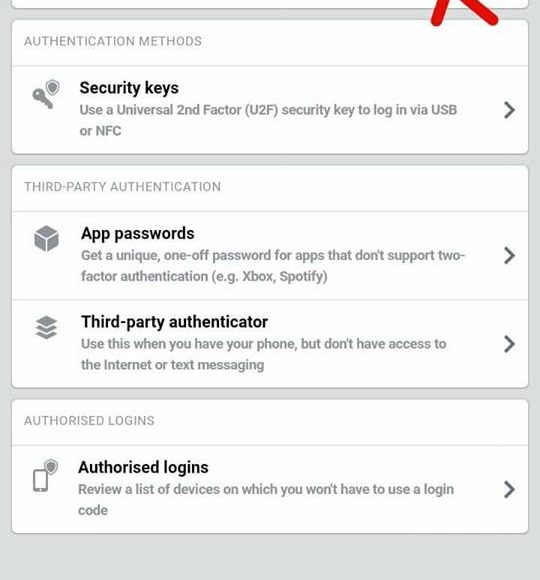
Task: Choose the Third-party authenticator title
Action: pyautogui.click(x=174, y=322)
